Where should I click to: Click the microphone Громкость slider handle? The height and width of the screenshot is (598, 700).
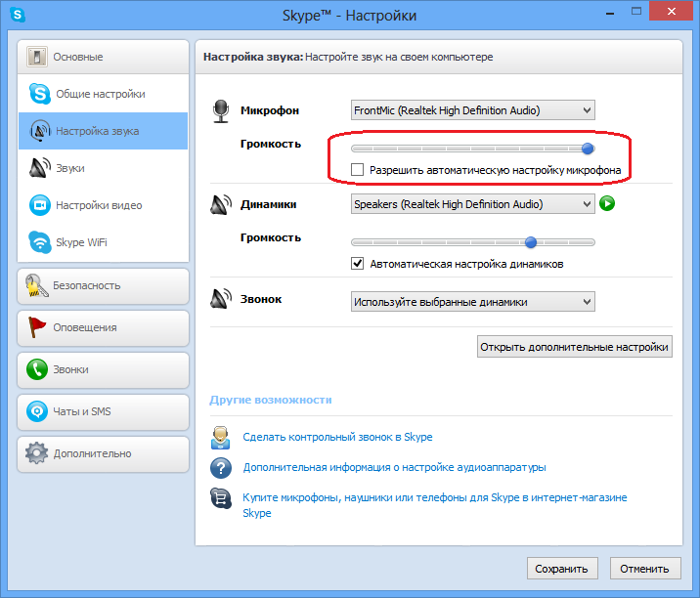click(588, 149)
